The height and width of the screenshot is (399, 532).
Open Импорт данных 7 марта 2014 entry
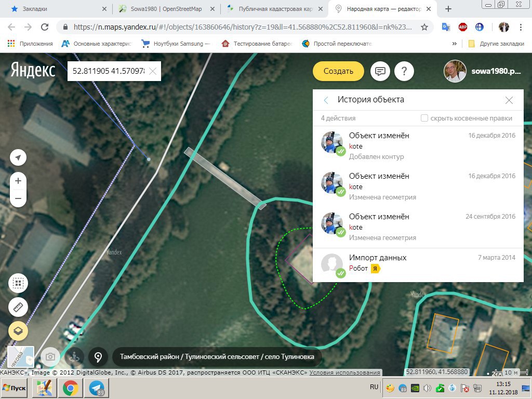[418, 263]
